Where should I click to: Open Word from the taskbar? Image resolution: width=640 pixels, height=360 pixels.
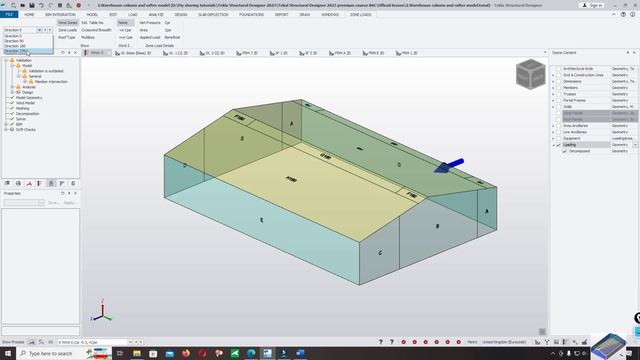pos(300,353)
